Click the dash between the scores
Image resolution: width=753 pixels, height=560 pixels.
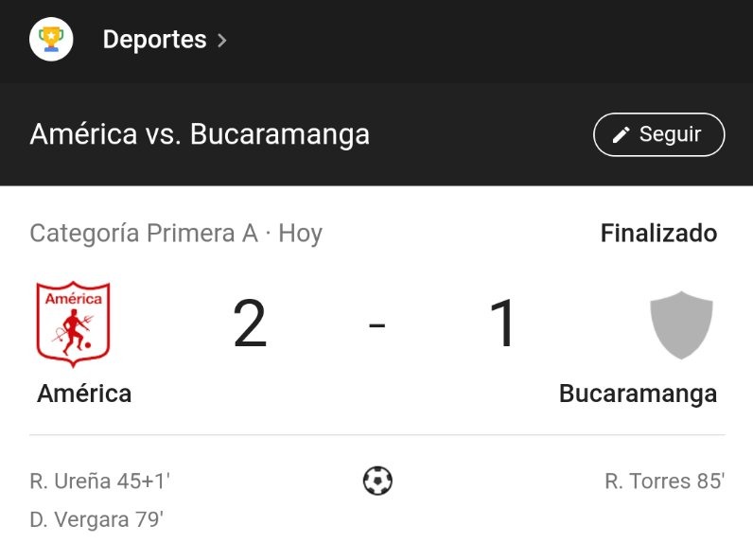click(x=377, y=325)
